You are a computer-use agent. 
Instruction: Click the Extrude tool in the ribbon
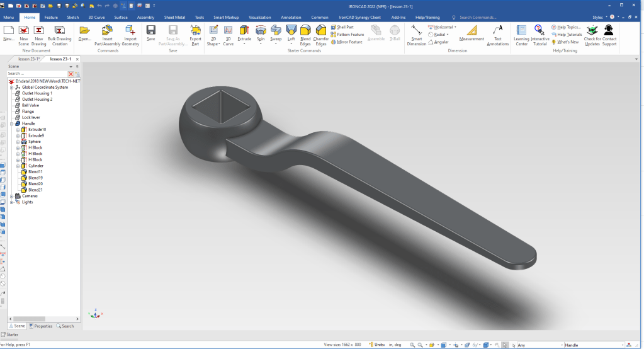244,32
